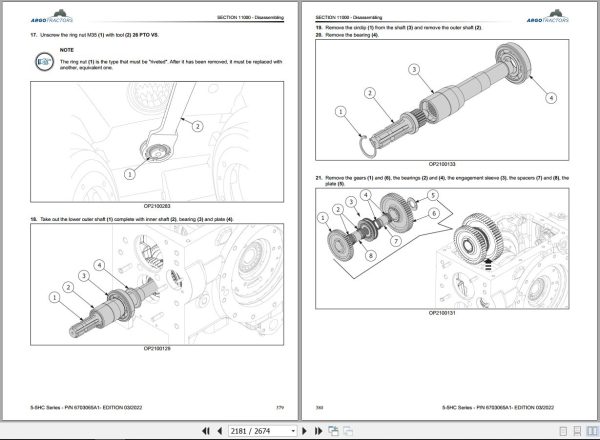This screenshot has width=600, height=440.
Task: Click page number 379 in left footer
Action: tap(280, 407)
